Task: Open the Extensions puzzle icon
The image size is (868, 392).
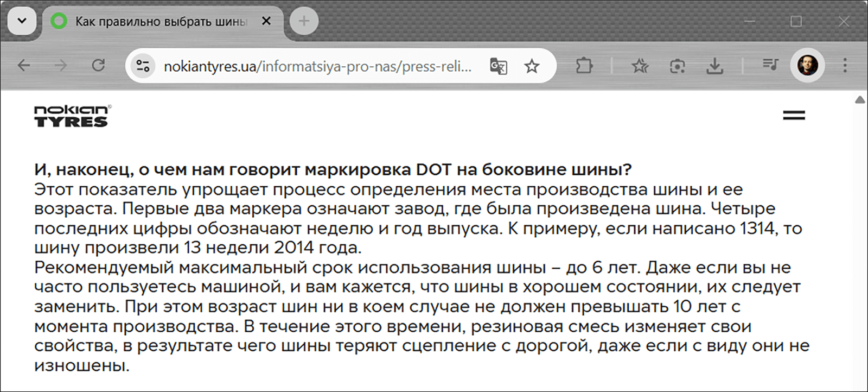Action: coord(584,66)
